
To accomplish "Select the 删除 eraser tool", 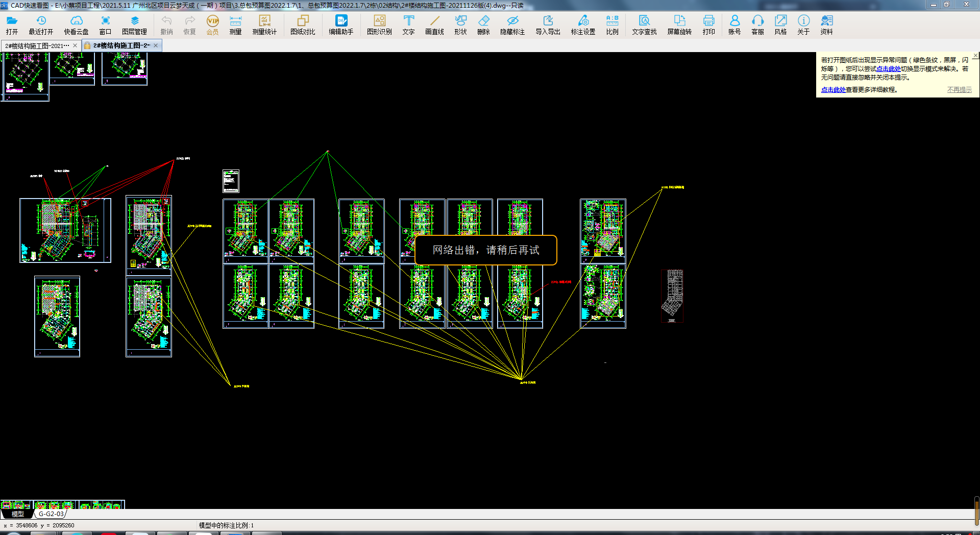I will click(483, 25).
